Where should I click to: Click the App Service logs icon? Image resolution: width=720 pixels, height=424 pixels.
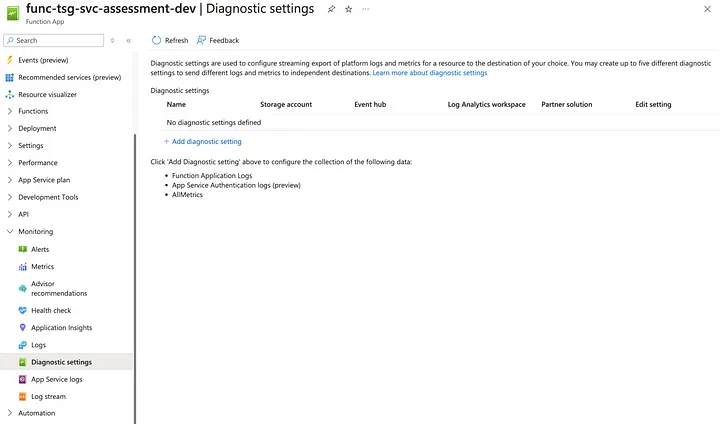tap(22, 379)
